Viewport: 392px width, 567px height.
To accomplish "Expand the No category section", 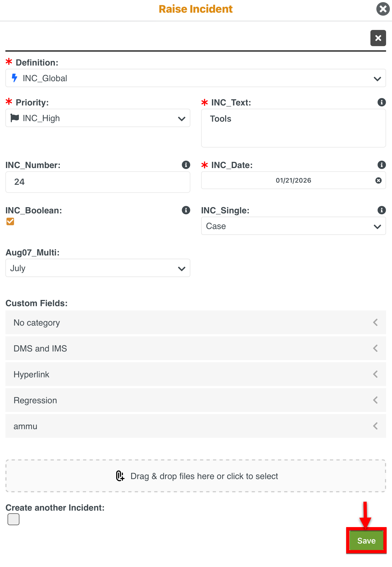I will pyautogui.click(x=195, y=323).
